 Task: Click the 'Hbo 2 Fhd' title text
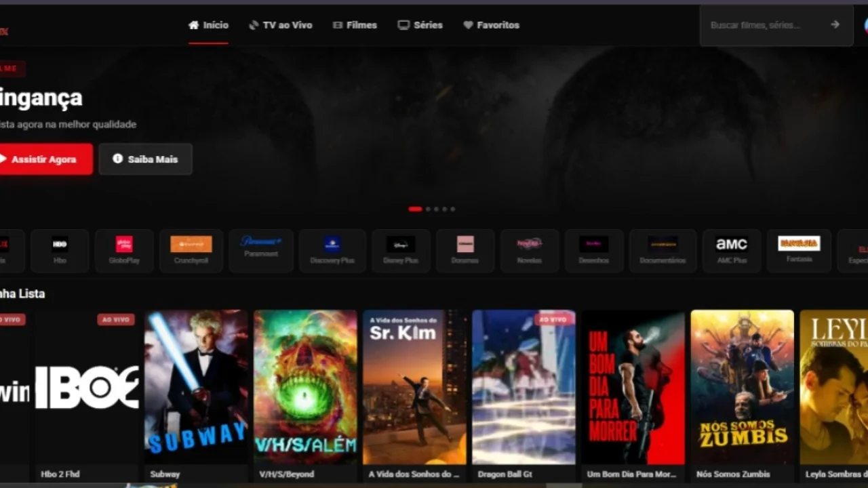coord(60,474)
